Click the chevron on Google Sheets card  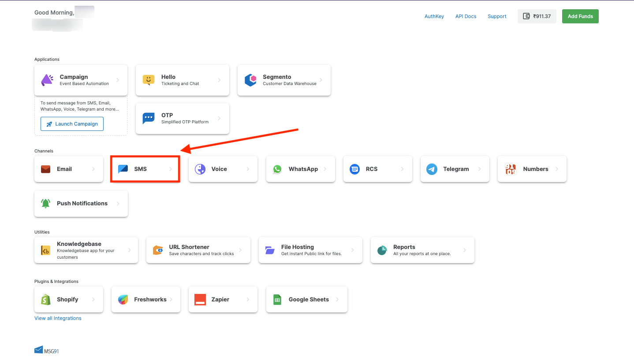pyautogui.click(x=338, y=300)
